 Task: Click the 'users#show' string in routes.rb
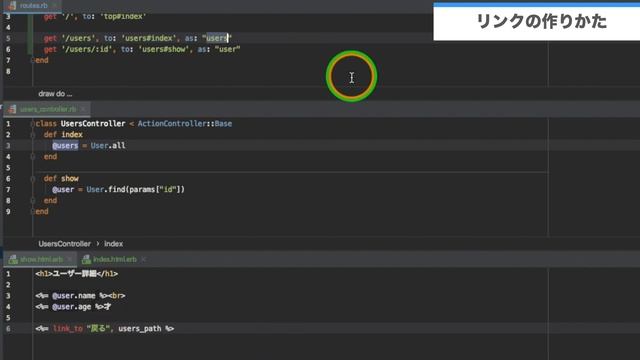tap(164, 49)
